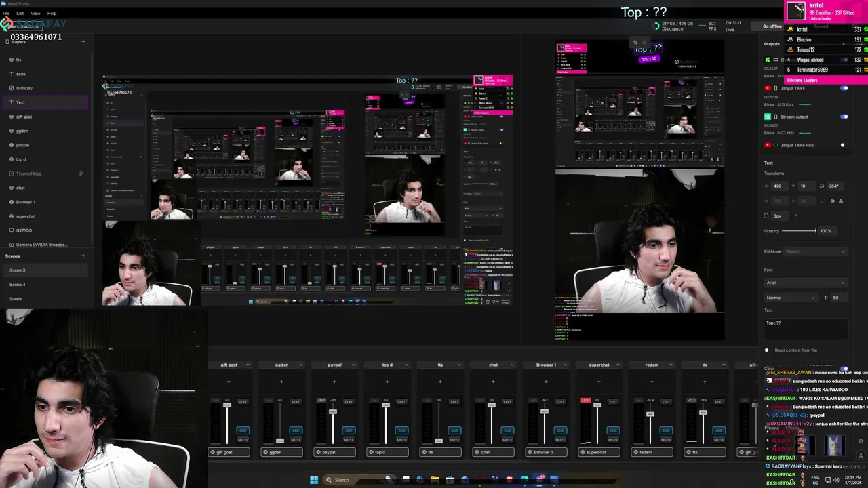Click the chat channel volume fader

(x=491, y=406)
